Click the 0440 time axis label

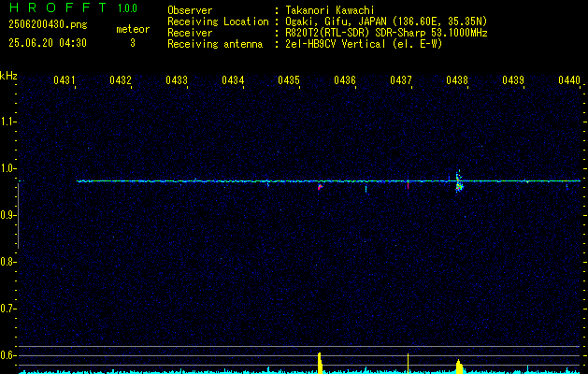click(x=569, y=79)
